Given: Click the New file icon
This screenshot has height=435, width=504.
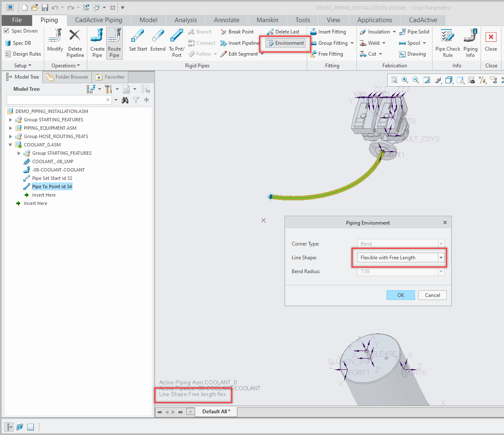Looking at the screenshot, I should tap(25, 8).
